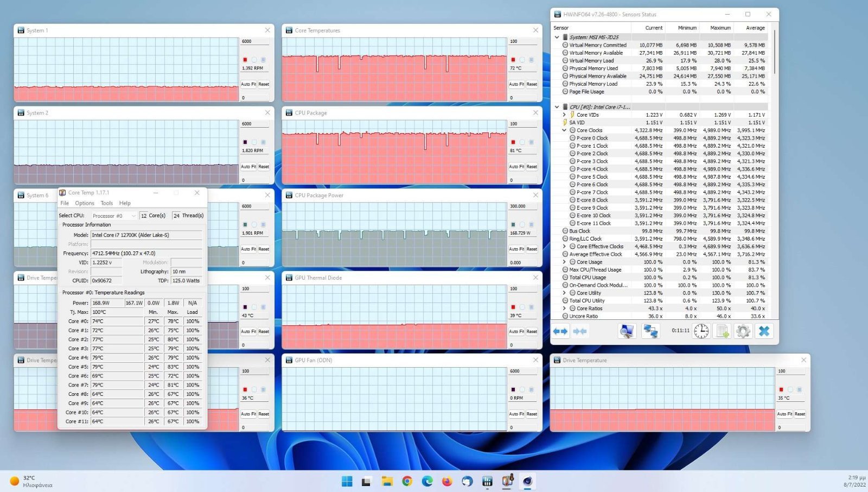This screenshot has width=868, height=492.
Task: Click the network monitors icon in HWiNFO toolbar
Action: (650, 331)
